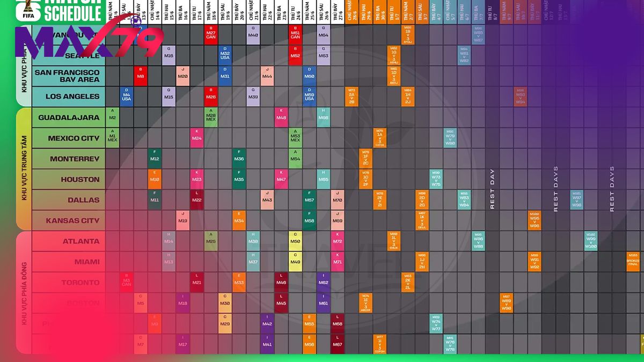
Task: Open purple match cell M42
Action: 267,324
